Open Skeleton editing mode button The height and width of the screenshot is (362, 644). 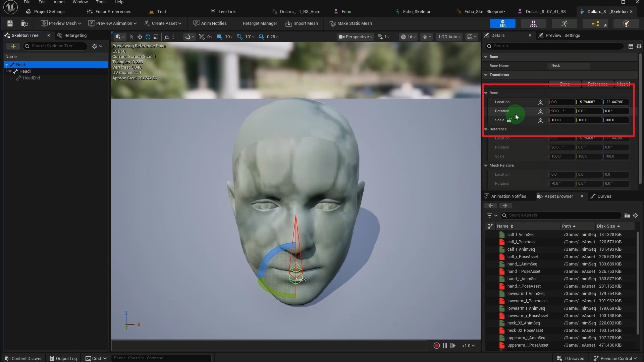point(502,23)
